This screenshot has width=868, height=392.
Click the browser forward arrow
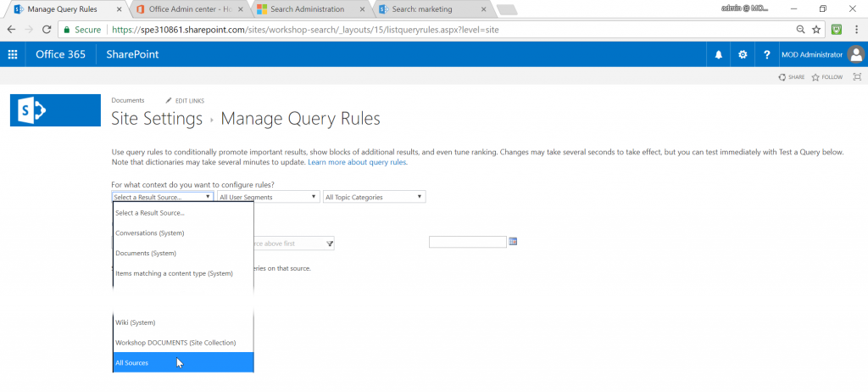[x=29, y=30]
